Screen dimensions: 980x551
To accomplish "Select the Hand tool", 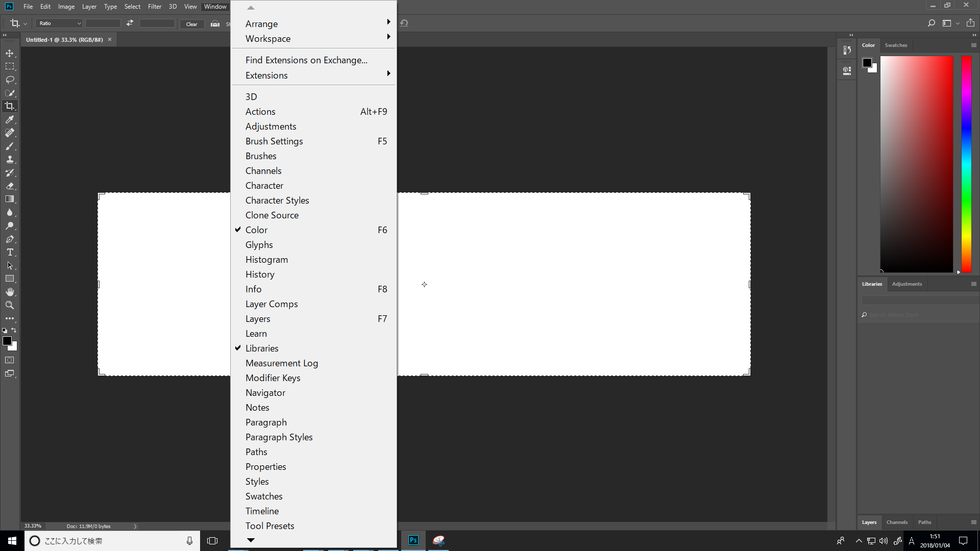I will [x=9, y=291].
